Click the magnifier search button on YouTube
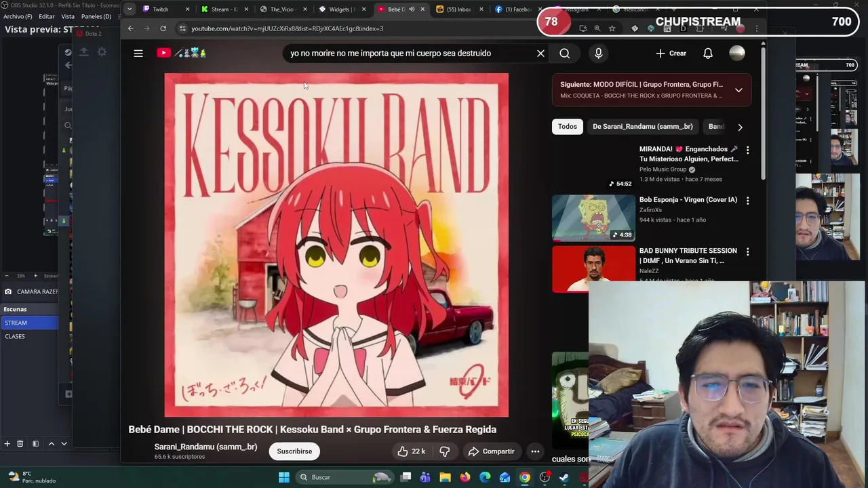 click(564, 53)
